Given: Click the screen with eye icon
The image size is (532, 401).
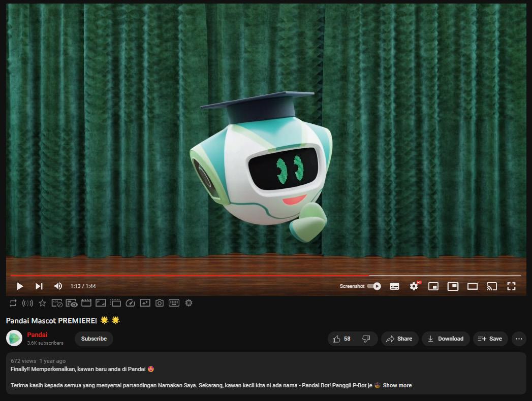Looking at the screenshot, I should [72, 303].
